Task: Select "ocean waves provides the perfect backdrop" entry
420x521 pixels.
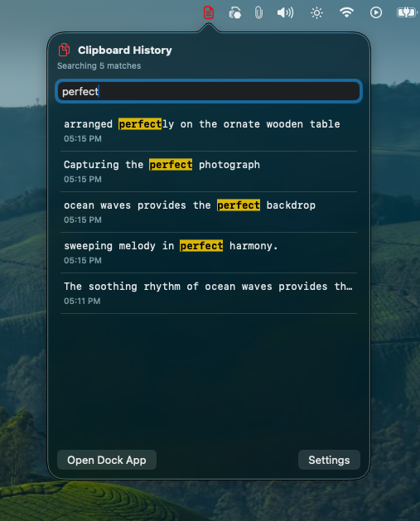Action: tap(209, 212)
